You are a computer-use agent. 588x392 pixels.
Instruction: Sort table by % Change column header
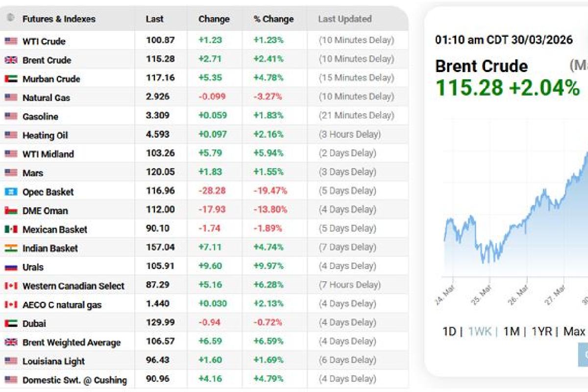pyautogui.click(x=273, y=19)
